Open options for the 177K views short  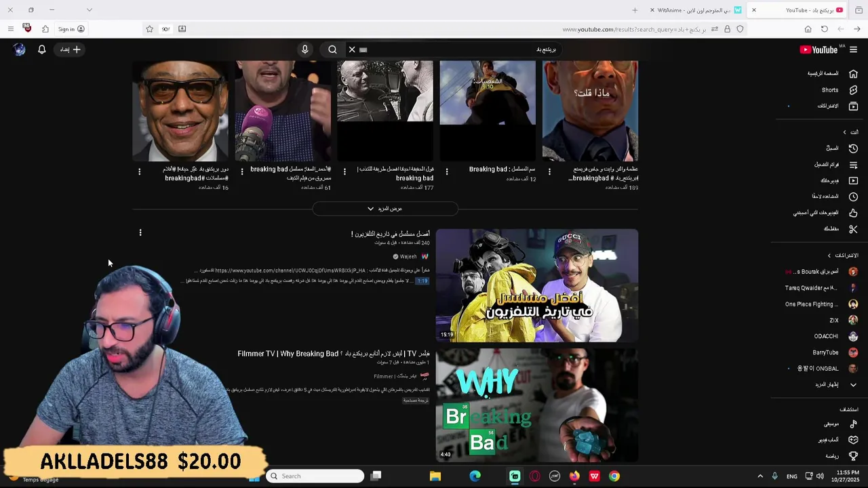(344, 171)
